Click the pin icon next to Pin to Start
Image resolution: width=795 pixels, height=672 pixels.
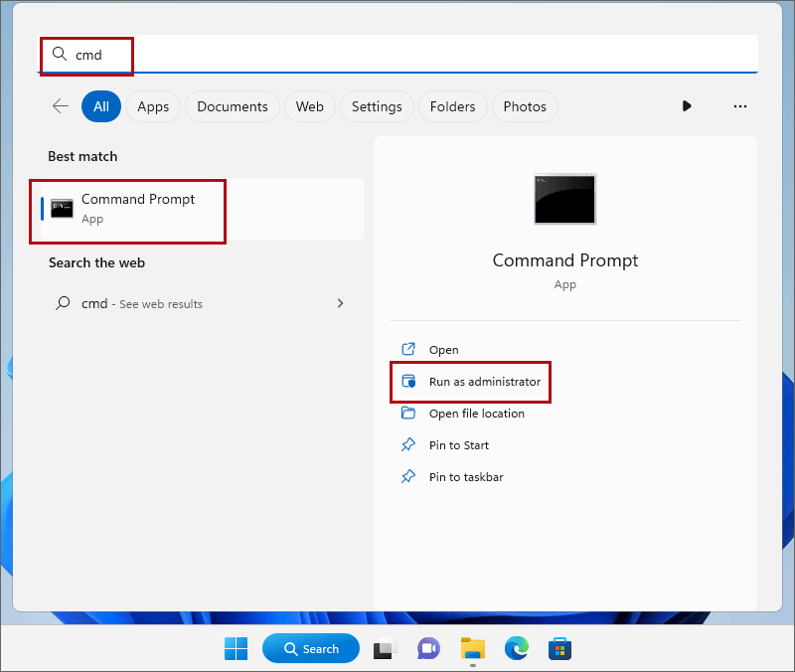click(x=408, y=444)
